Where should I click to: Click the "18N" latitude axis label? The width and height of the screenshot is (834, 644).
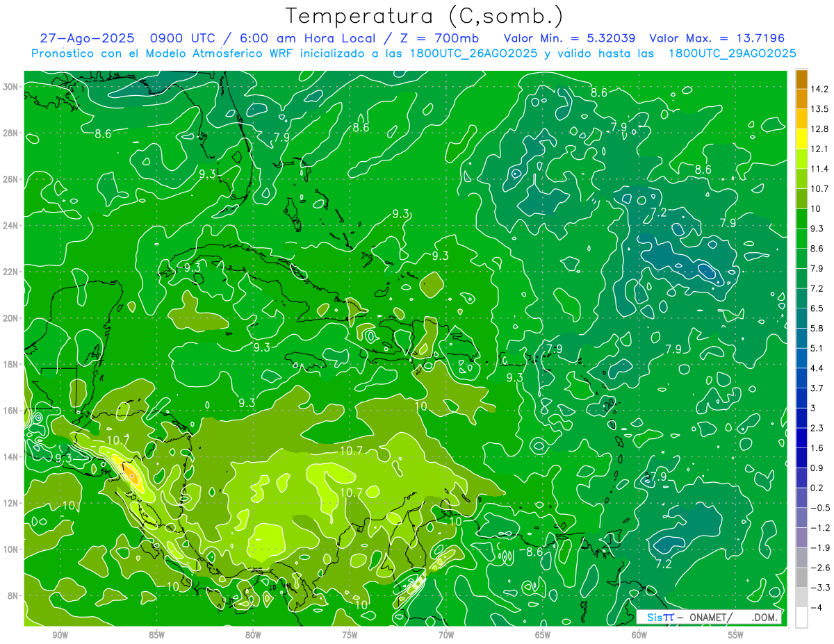click(11, 364)
